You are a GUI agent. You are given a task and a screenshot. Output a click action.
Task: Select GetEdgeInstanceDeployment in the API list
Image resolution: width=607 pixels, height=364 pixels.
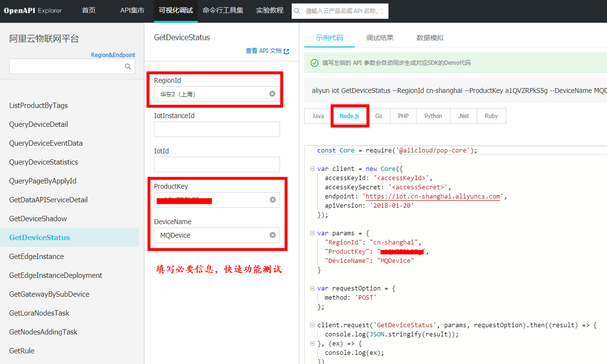[56, 275]
